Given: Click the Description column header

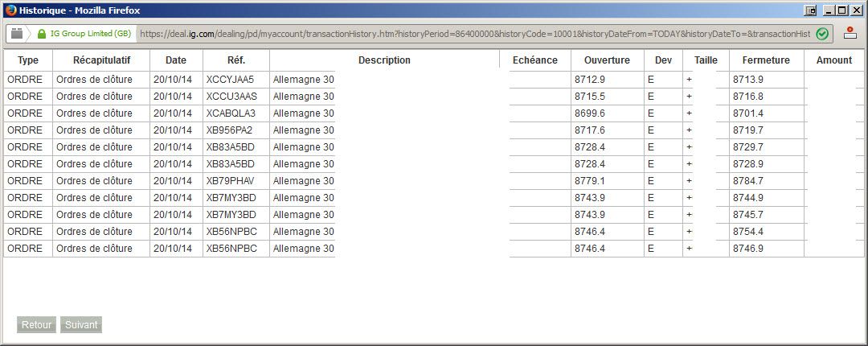Looking at the screenshot, I should 384,60.
